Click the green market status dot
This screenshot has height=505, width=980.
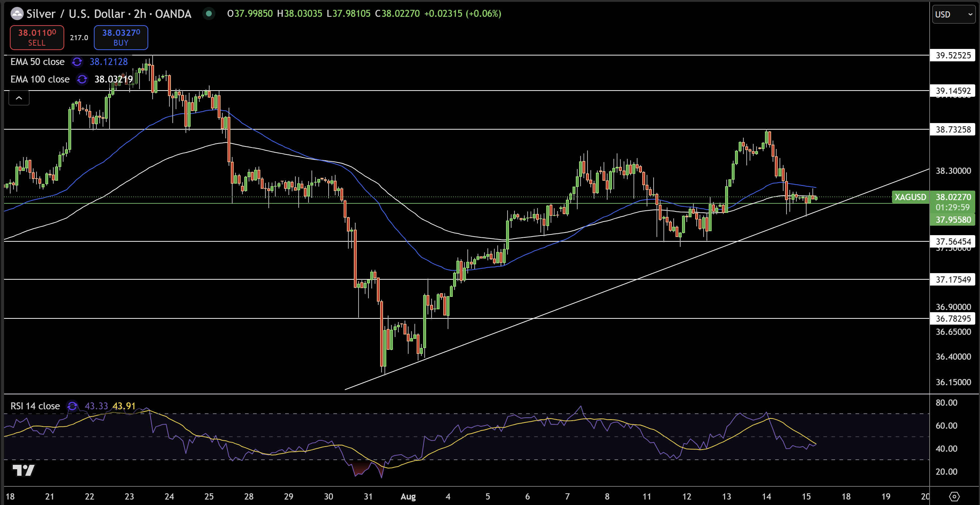(208, 14)
